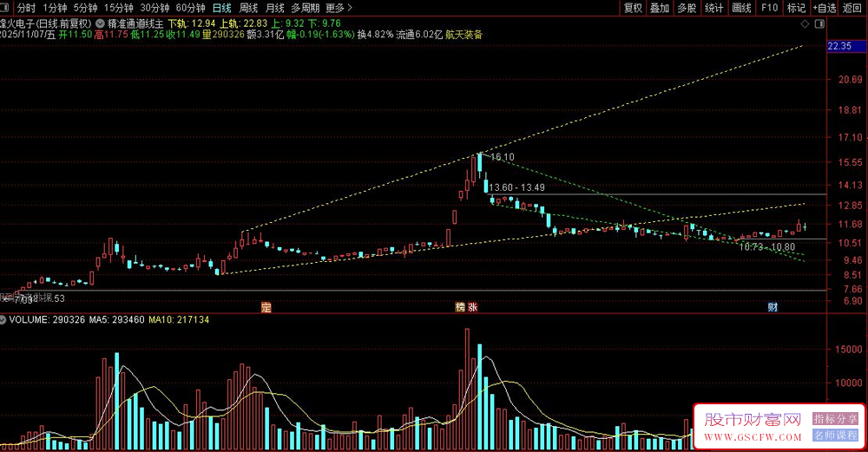Click the 涨 event marker on timeline
The image size is (868, 452).
click(x=472, y=307)
